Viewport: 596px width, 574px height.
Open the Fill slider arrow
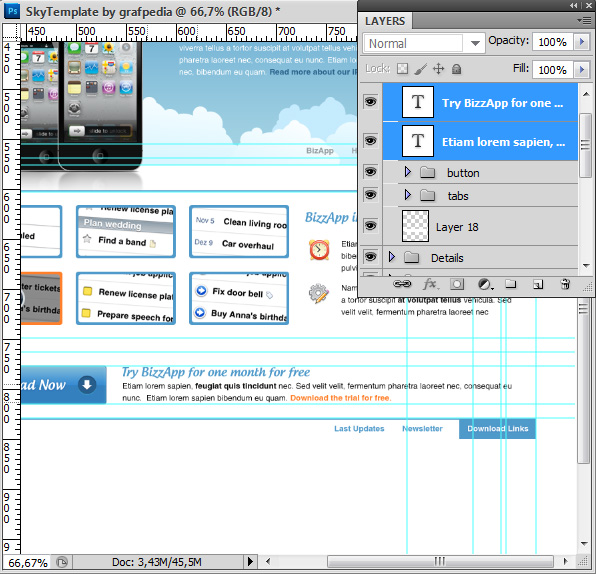[582, 70]
